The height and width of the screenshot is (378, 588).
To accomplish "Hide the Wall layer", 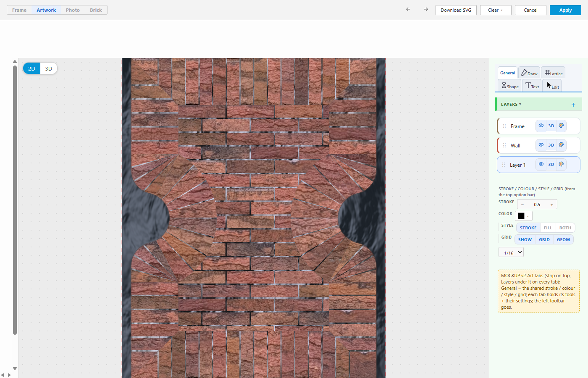I will (541, 145).
